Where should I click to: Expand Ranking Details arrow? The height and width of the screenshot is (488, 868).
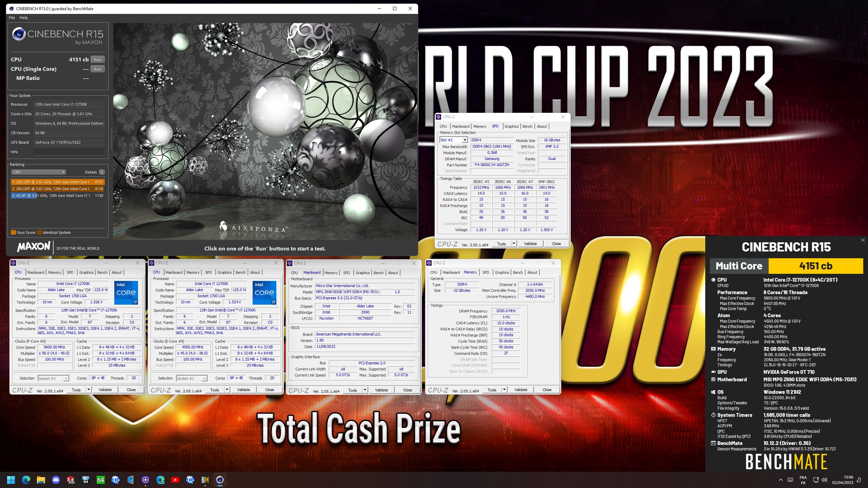[102, 172]
